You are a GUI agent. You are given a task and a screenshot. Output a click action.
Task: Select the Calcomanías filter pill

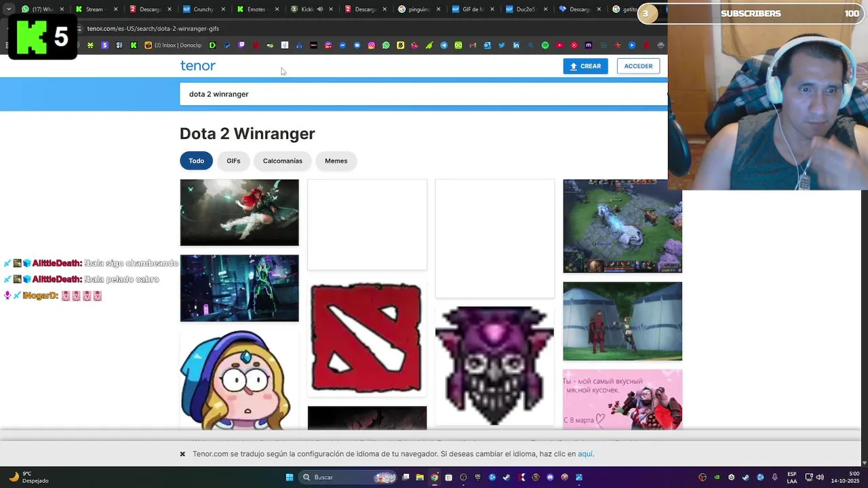tap(283, 161)
